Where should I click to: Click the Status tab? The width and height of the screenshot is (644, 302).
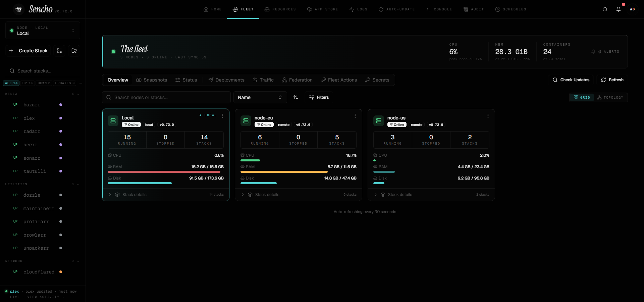pyautogui.click(x=186, y=80)
